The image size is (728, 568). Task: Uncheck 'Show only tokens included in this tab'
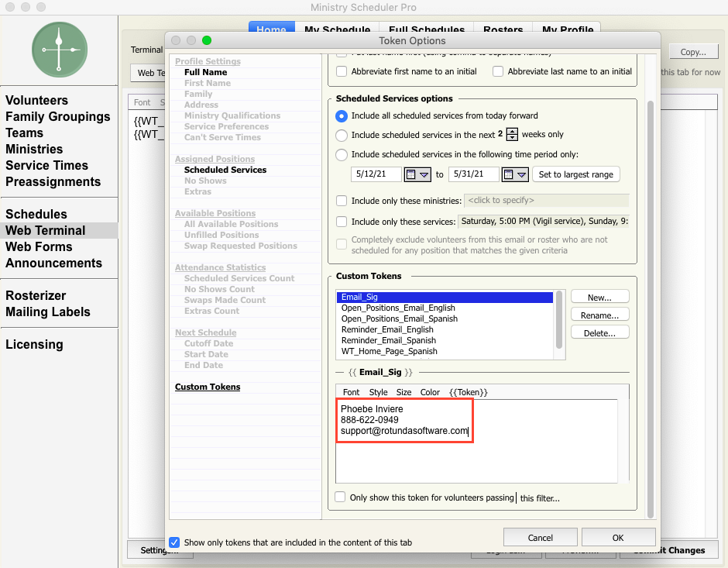click(174, 542)
